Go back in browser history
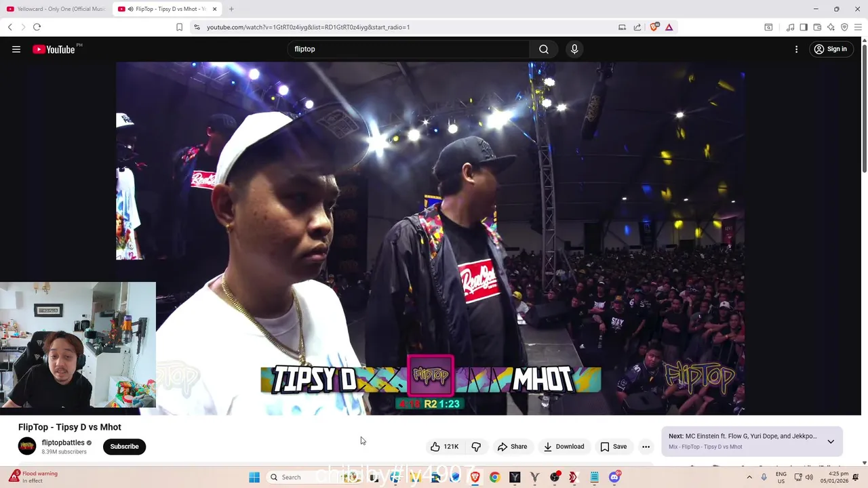Viewport: 868px width, 488px height. 9,27
